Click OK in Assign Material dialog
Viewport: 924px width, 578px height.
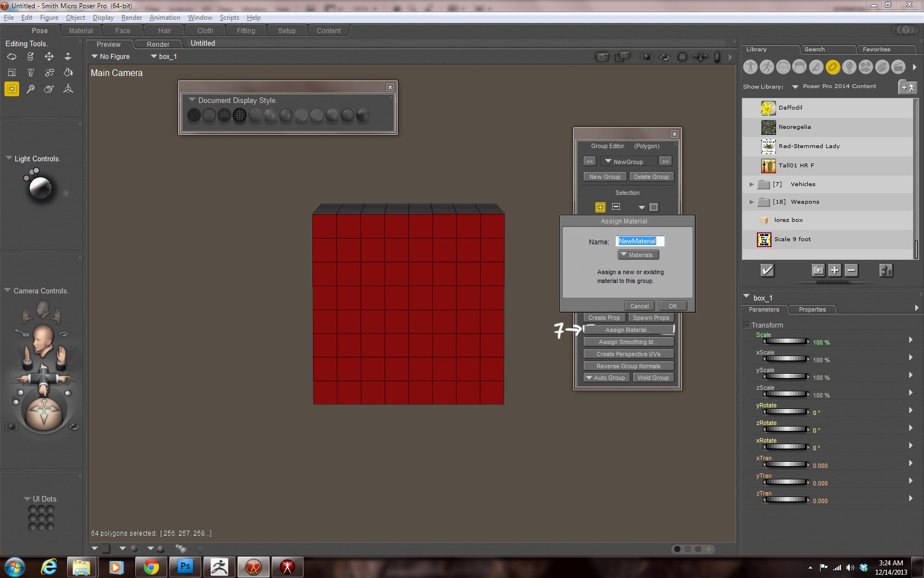(x=673, y=306)
